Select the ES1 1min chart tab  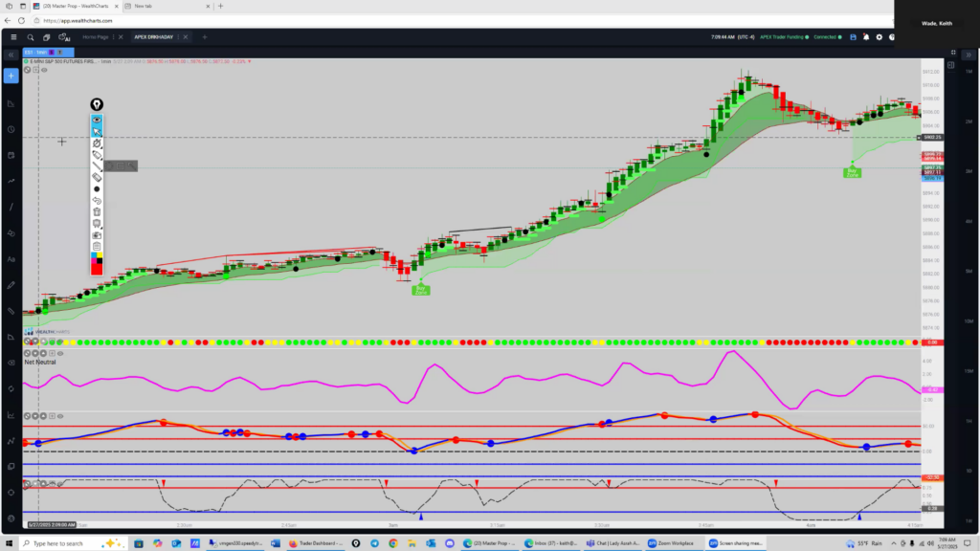pyautogui.click(x=49, y=53)
